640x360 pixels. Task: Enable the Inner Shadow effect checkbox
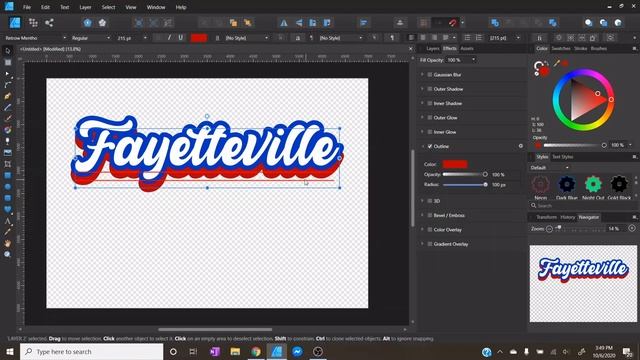pyautogui.click(x=429, y=103)
